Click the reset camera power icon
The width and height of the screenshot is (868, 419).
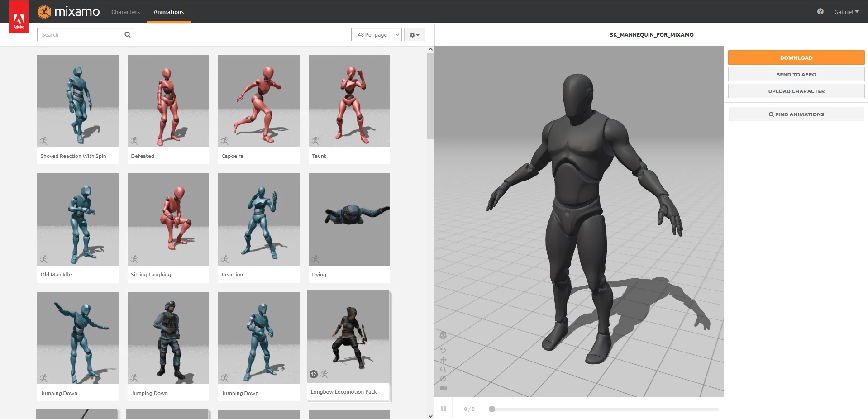(x=443, y=379)
